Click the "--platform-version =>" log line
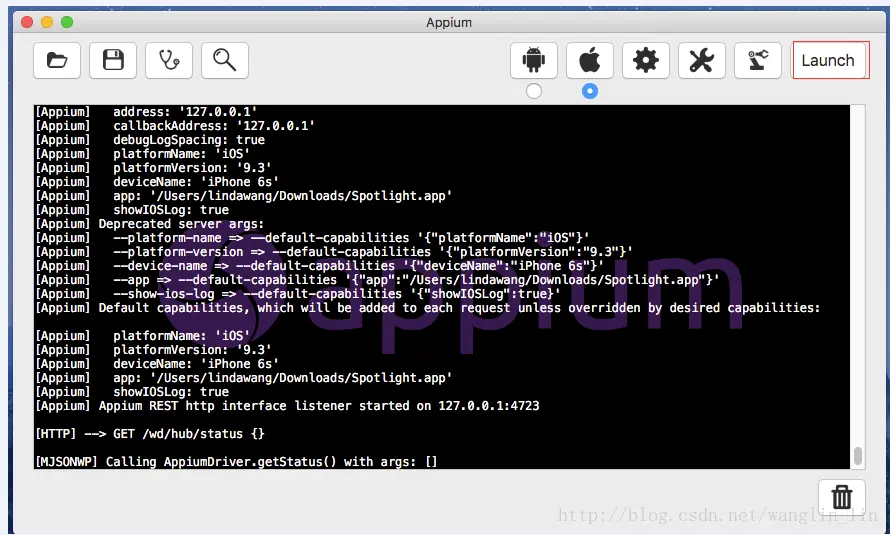890x535 pixels. click(334, 252)
